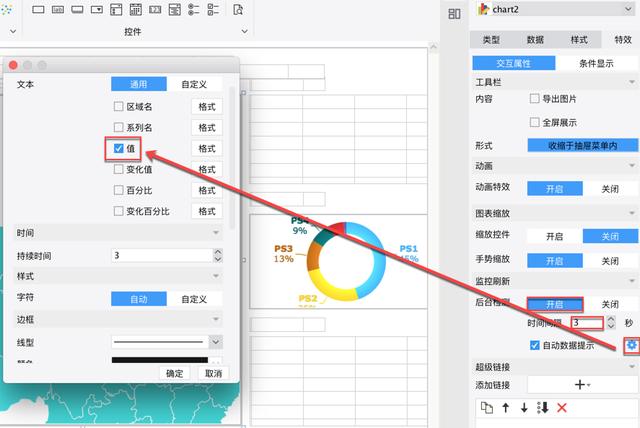Switch to the 样式 tab
640x428 pixels.
[579, 40]
